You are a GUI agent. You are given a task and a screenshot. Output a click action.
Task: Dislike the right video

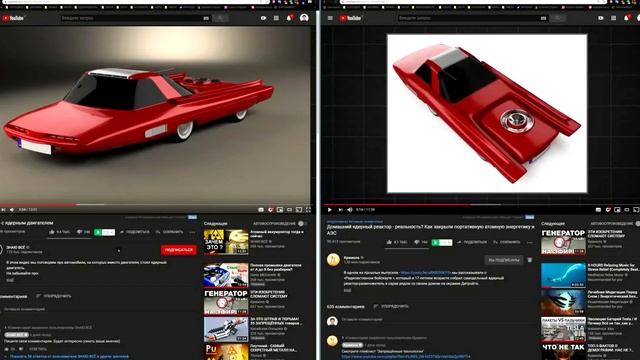(x=421, y=242)
